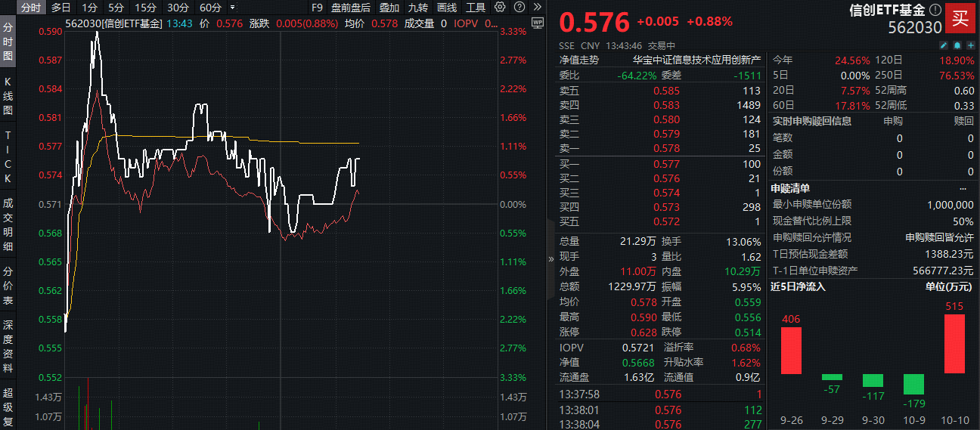Screen dimensions: 980x430
Task: Click the 10-10 net inflow red bar
Action: coord(954,343)
